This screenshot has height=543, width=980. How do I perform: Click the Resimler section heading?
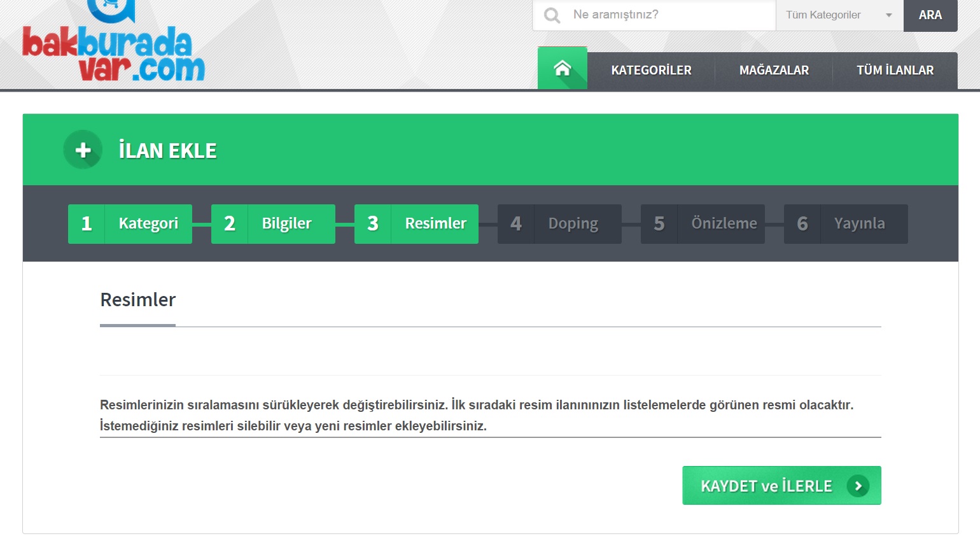point(138,300)
